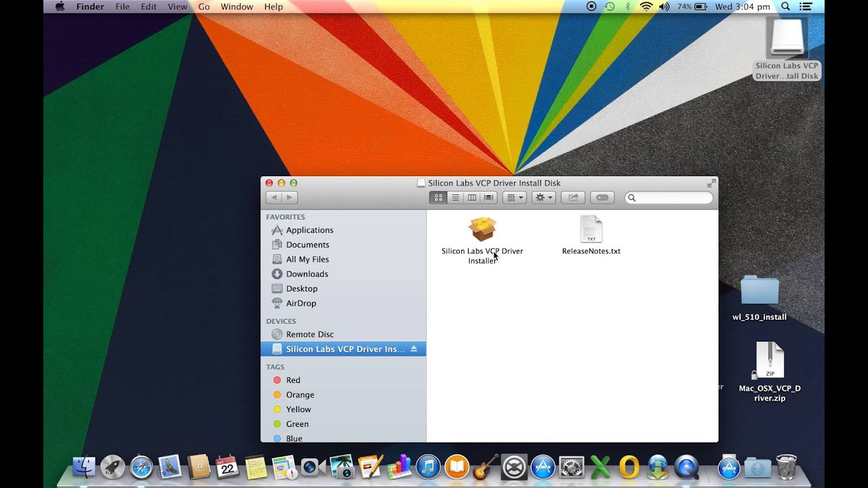Open the View menu
This screenshot has width=868, height=488.
(177, 7)
